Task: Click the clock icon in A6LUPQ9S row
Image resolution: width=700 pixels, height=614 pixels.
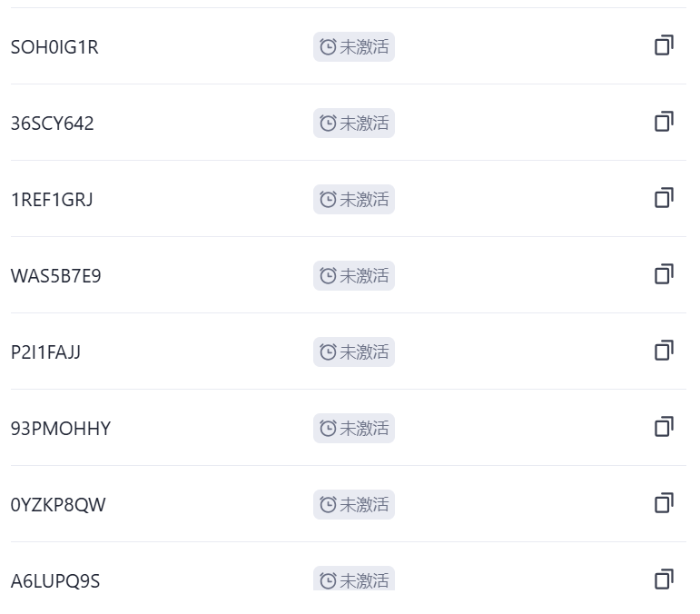Action: coord(328,580)
